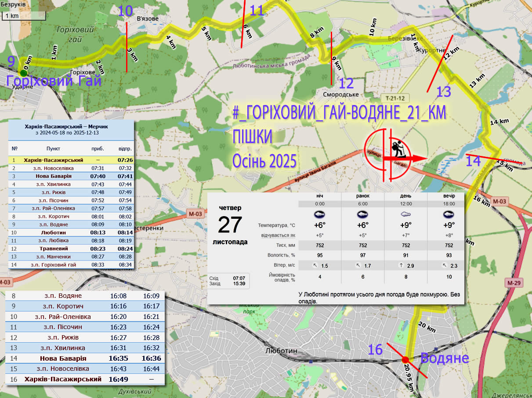Click the 13 km route distance label
The height and width of the screenshot is (398, 532).
click(477, 81)
